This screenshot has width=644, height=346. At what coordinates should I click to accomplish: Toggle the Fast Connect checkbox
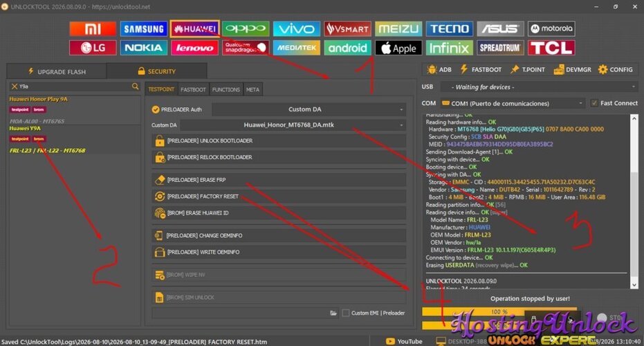point(594,103)
